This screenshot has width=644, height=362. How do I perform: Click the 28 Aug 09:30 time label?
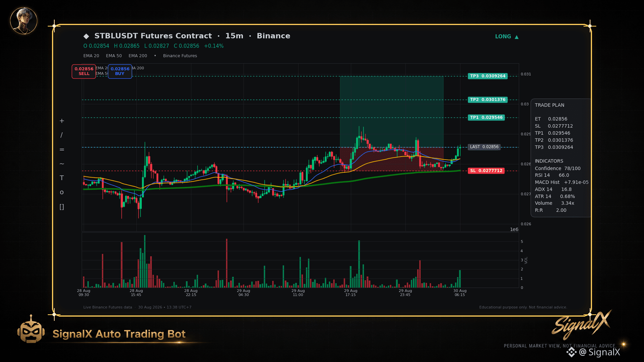(84, 293)
